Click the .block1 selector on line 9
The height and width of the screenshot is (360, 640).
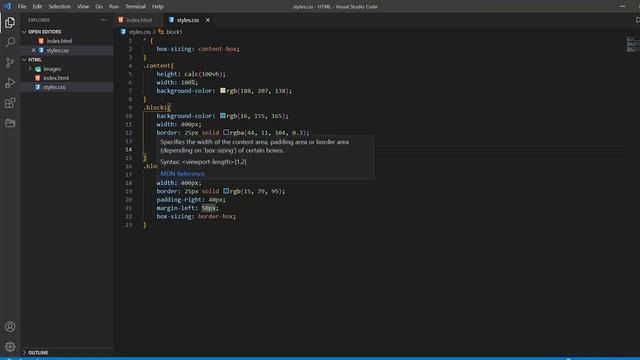pyautogui.click(x=157, y=107)
